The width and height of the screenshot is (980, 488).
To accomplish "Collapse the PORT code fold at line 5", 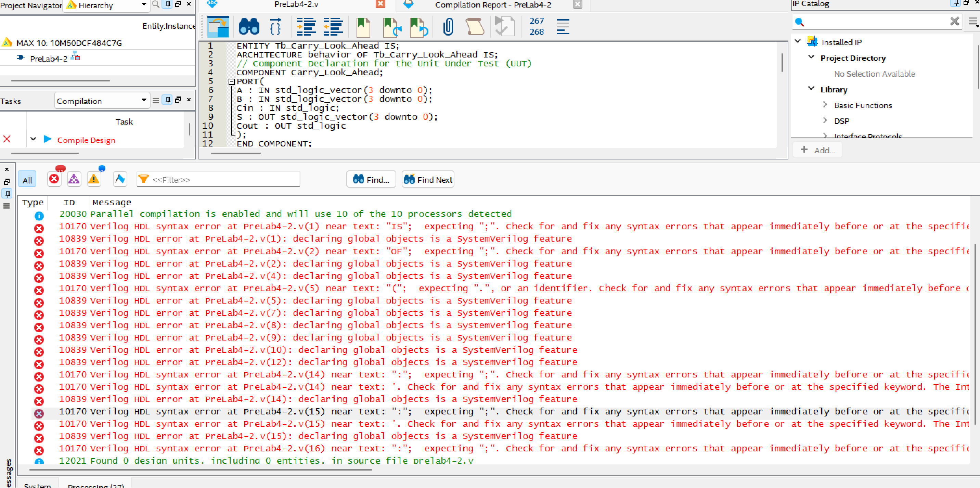I will tap(231, 82).
